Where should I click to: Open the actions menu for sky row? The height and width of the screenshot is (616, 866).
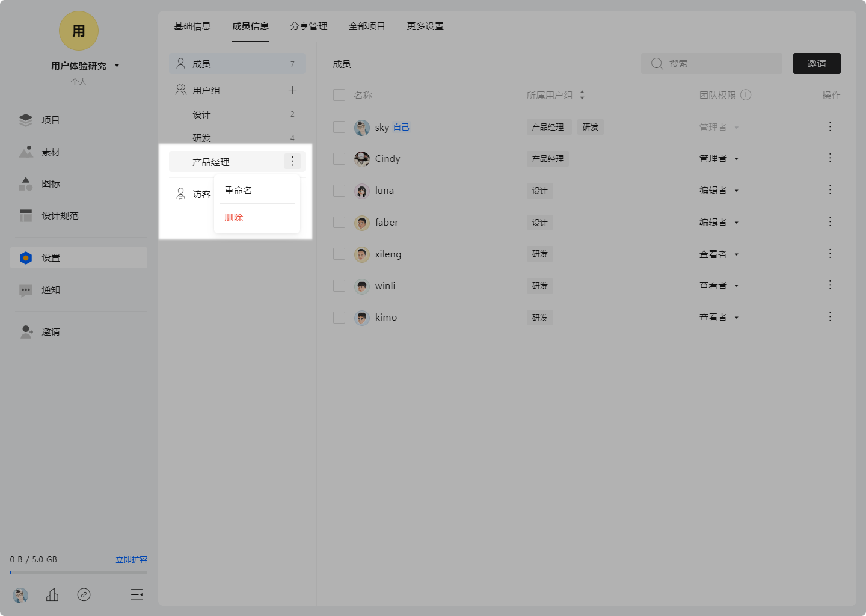click(830, 126)
